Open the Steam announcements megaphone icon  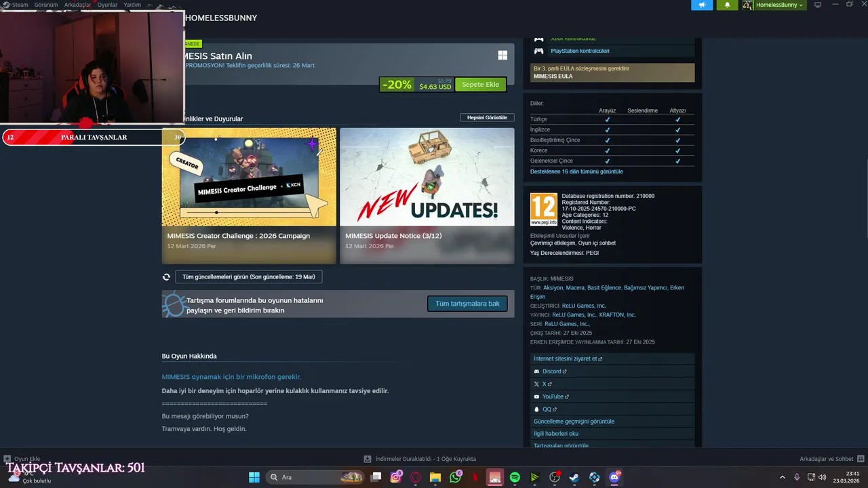702,5
